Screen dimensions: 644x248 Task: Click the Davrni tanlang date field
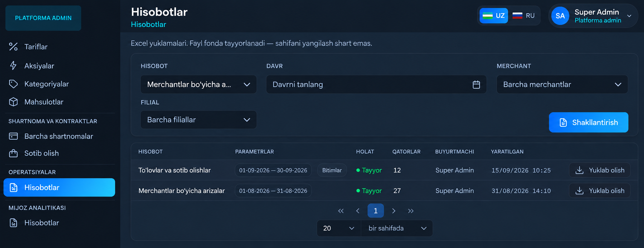coord(376,84)
